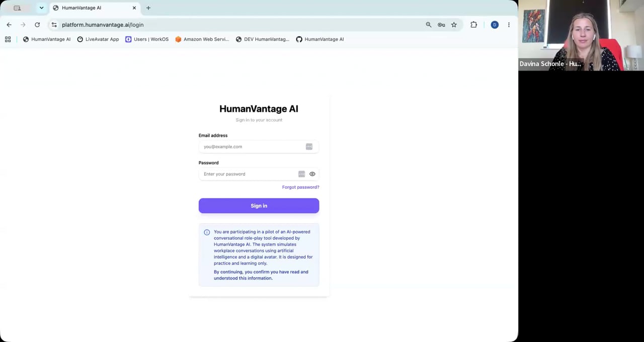644x342 pixels.
Task: Open site information icon in address bar
Action: (x=54, y=25)
